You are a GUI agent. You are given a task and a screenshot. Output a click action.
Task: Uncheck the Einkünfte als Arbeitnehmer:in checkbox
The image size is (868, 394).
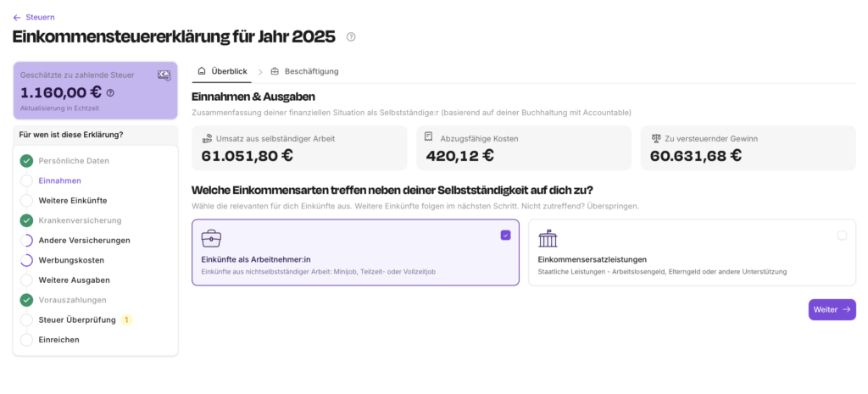pos(506,236)
